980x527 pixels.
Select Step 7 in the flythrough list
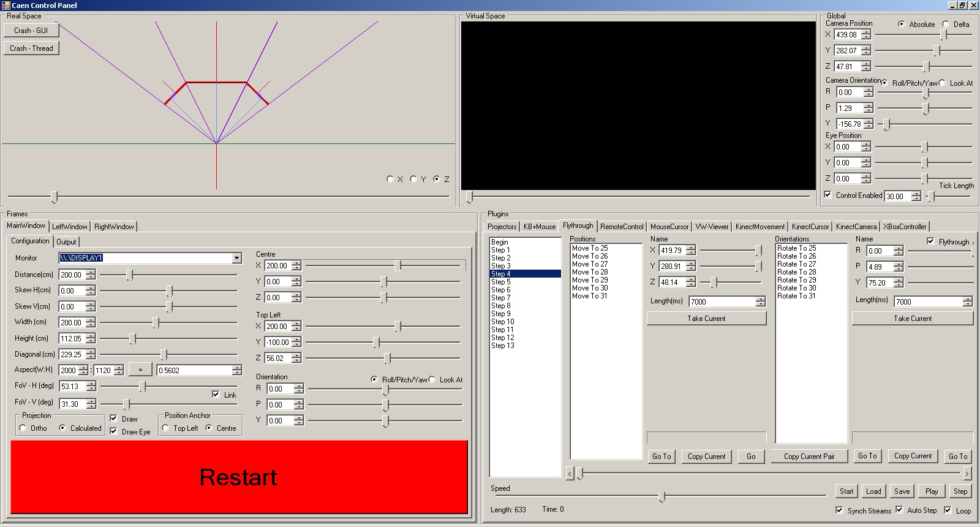(500, 298)
